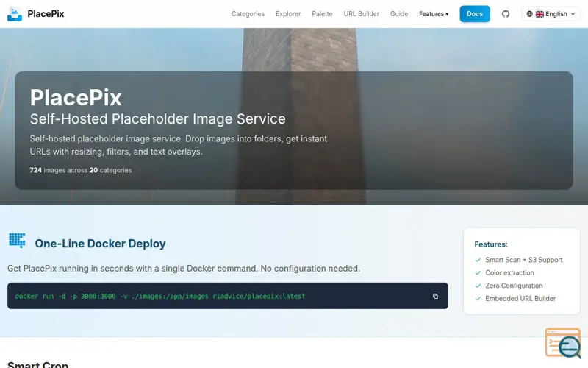Click the docker run command text
The height and width of the screenshot is (368, 588).
coord(160,297)
